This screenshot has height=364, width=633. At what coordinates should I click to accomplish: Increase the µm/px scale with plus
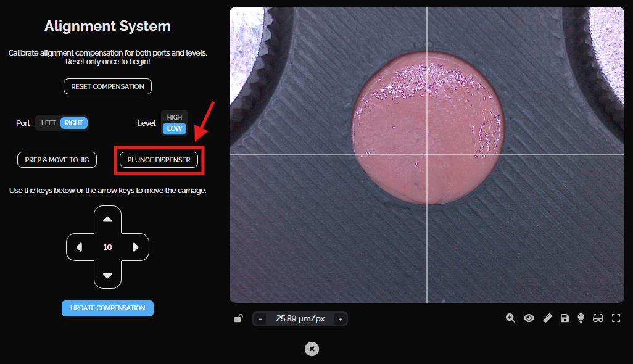340,319
